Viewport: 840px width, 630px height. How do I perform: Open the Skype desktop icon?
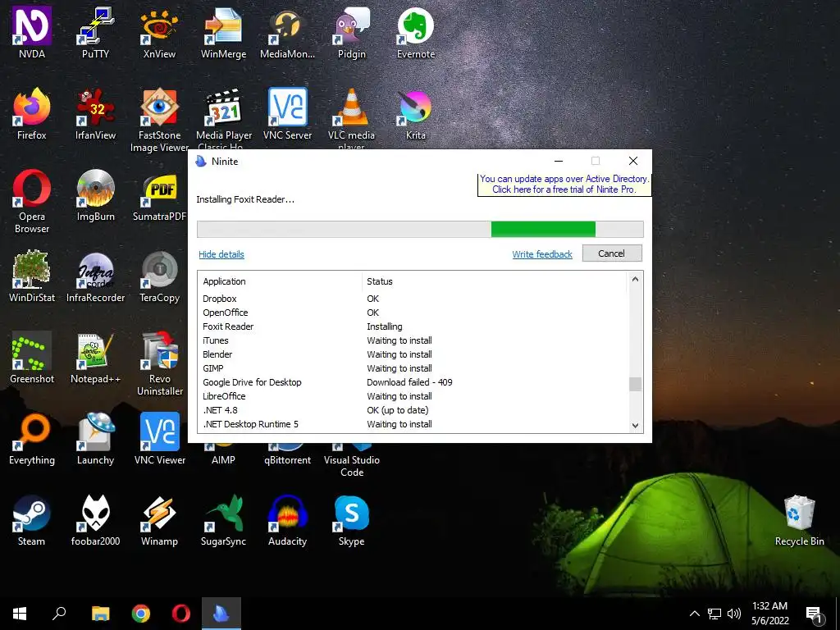coord(351,519)
